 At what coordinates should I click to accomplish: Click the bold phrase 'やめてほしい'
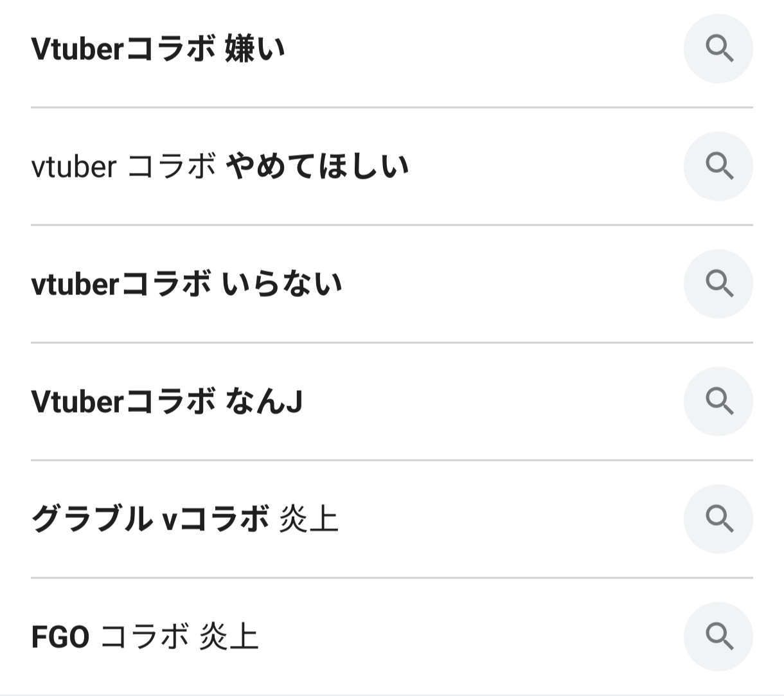318,167
